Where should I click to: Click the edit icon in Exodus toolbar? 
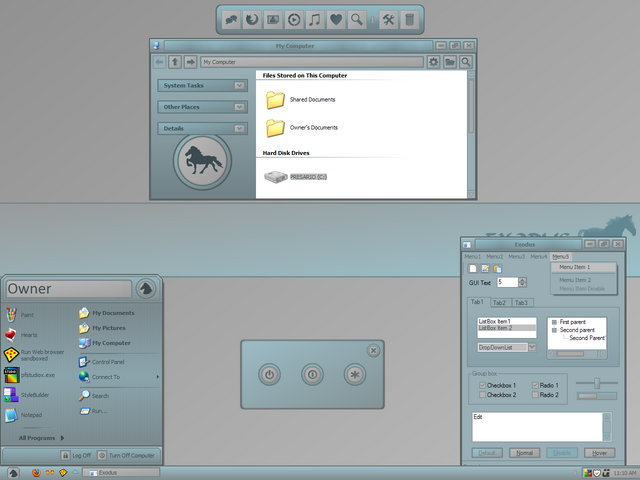[x=485, y=268]
